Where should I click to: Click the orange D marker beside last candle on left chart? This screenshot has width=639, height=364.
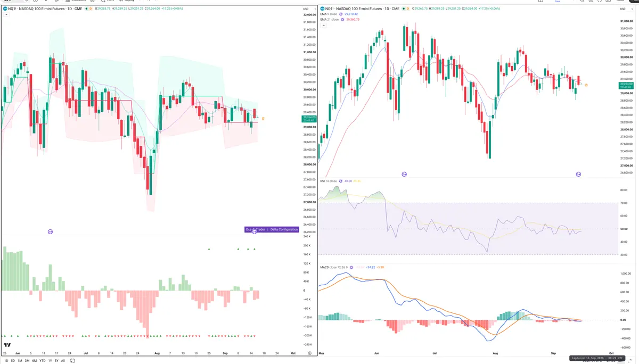point(263,118)
